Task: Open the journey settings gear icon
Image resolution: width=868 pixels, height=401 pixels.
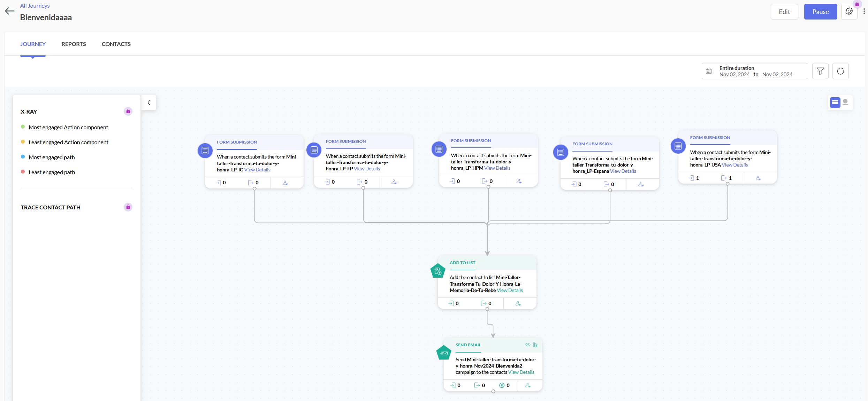Action: point(849,11)
